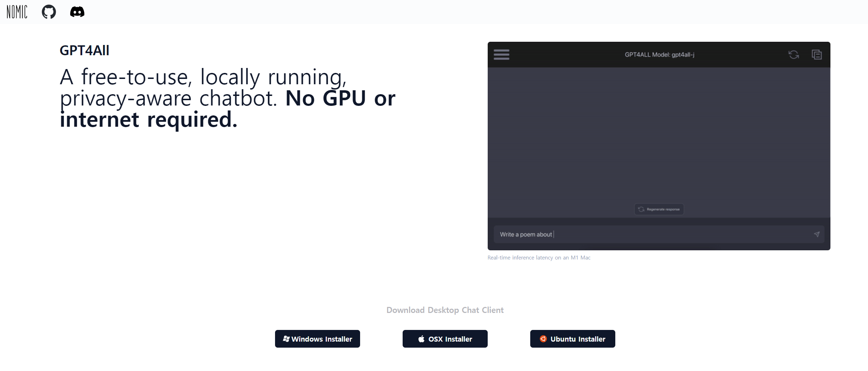Viewport: 868px width, 371px height.
Task: Click the 'Write a poem about' input field
Action: [x=659, y=234]
